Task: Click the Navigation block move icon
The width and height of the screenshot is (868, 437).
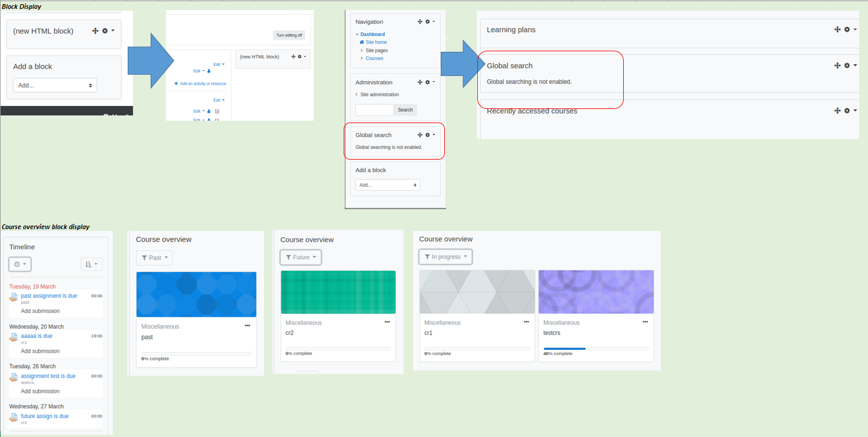Action: point(420,21)
